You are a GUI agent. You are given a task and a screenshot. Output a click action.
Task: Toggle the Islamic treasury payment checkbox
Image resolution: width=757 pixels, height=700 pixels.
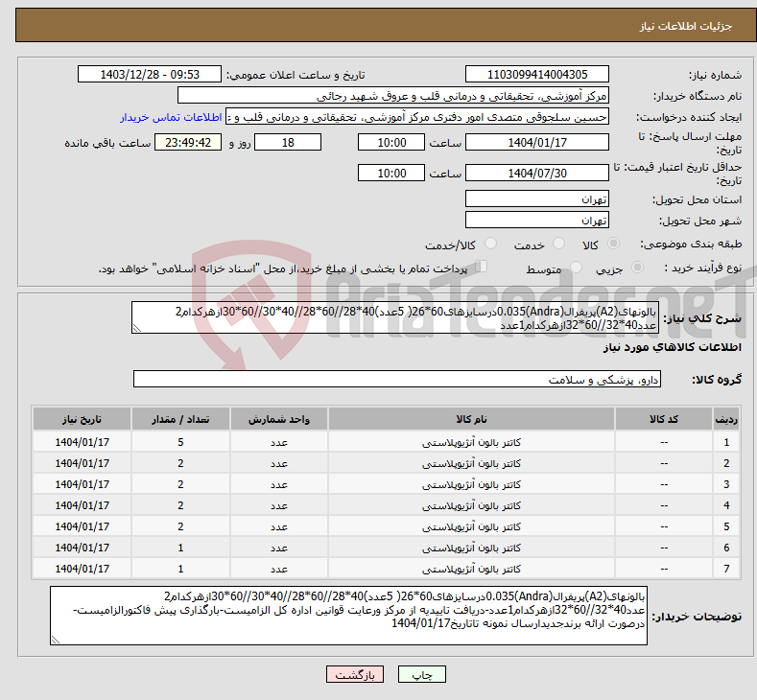[x=481, y=267]
